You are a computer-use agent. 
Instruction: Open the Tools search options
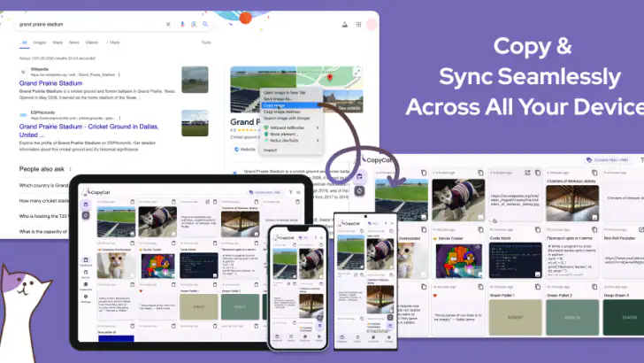pos(206,42)
